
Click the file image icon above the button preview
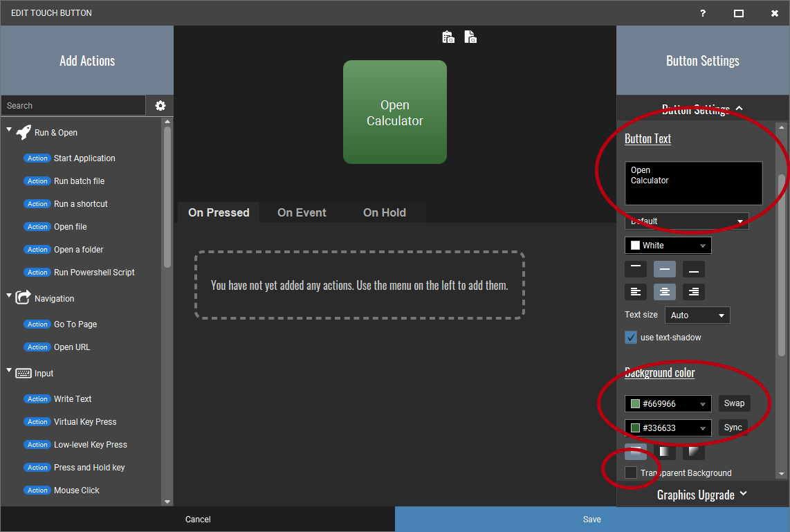click(470, 37)
